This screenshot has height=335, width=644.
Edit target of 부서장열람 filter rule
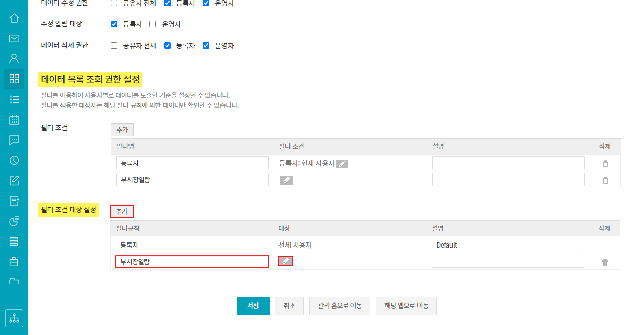285,261
